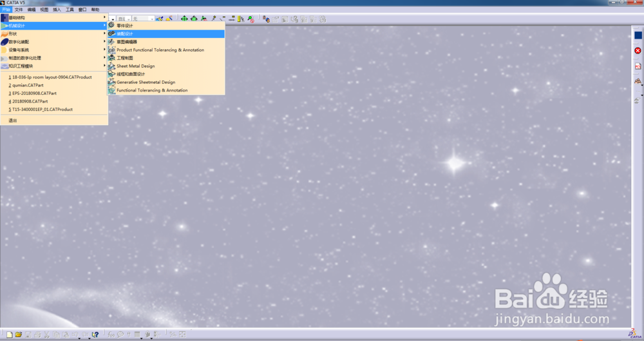
Task: Click the yellow ruler measure icon
Action: [241, 19]
